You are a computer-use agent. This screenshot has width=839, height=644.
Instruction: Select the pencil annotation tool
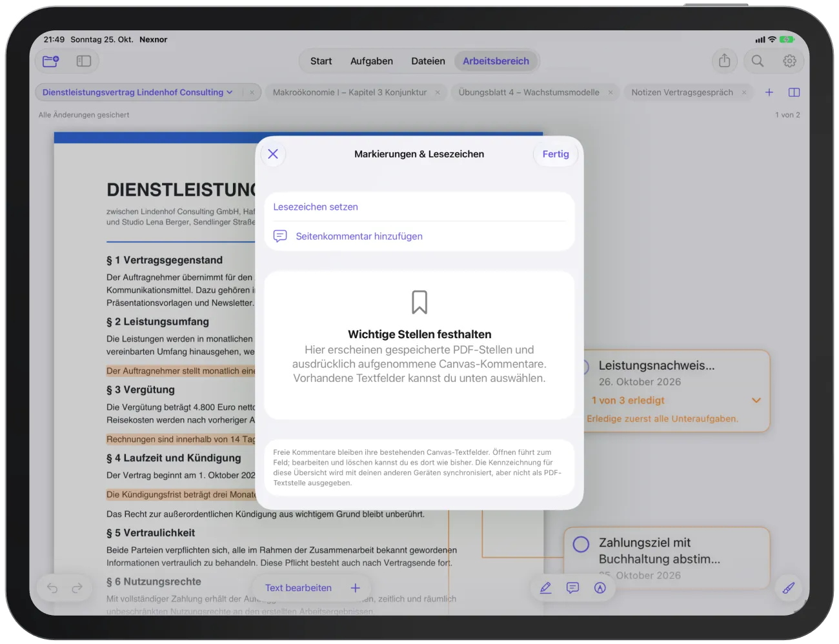[x=545, y=588]
